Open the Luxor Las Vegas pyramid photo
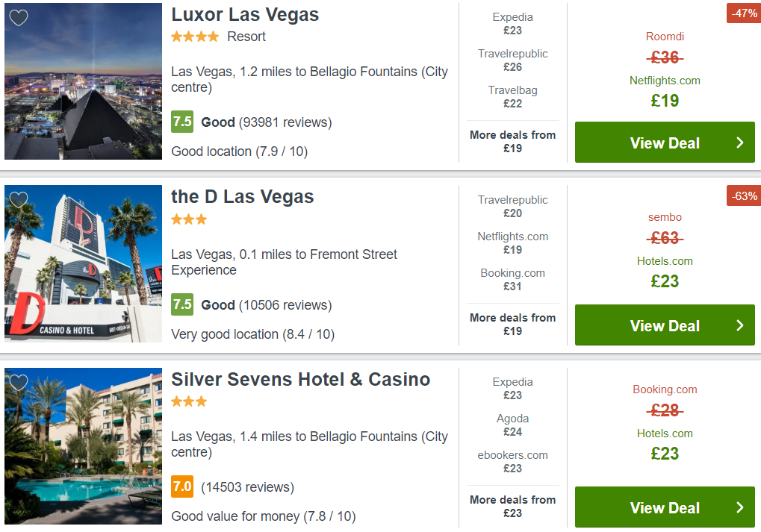This screenshot has width=761, height=532. (84, 81)
